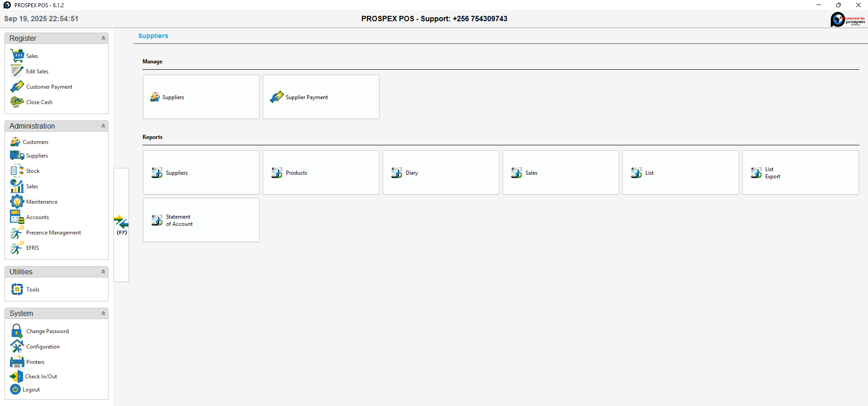The width and height of the screenshot is (868, 406).
Task: Click the Sales shopping cart icon
Action: coord(17,56)
